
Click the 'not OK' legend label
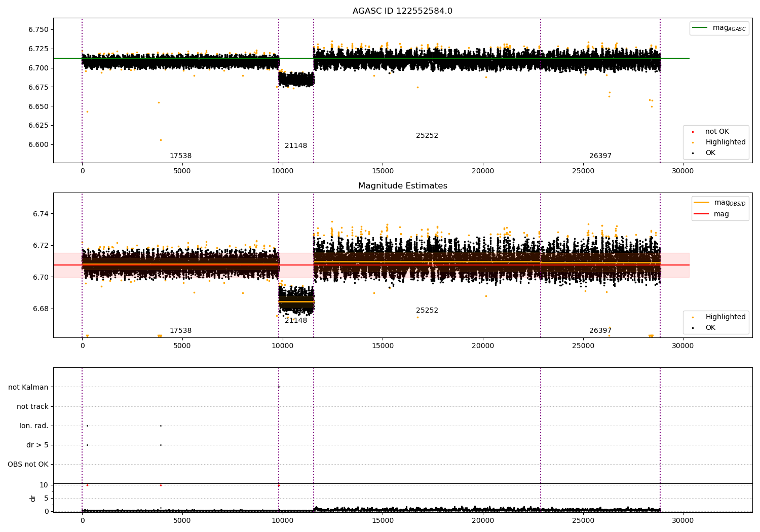click(x=717, y=132)
